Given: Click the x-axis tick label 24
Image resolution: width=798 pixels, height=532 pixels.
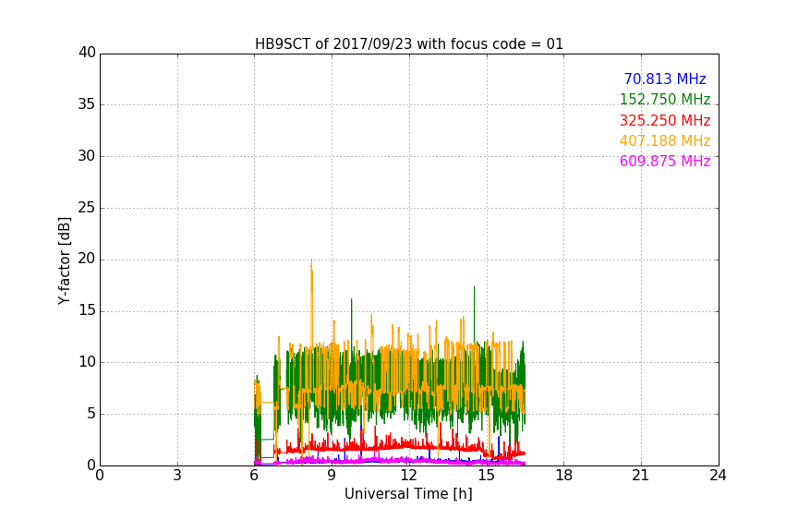Looking at the screenshot, I should pyautogui.click(x=718, y=476).
